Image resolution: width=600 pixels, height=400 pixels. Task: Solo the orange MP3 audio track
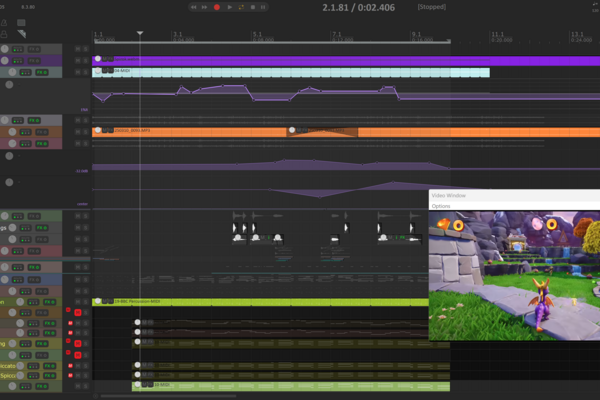[x=86, y=132]
